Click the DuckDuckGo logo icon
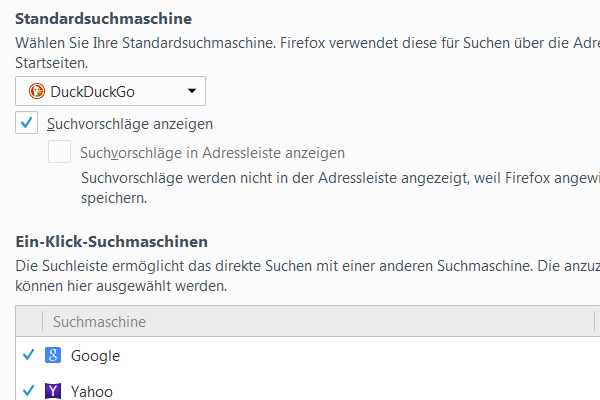600x400 pixels. [38, 92]
